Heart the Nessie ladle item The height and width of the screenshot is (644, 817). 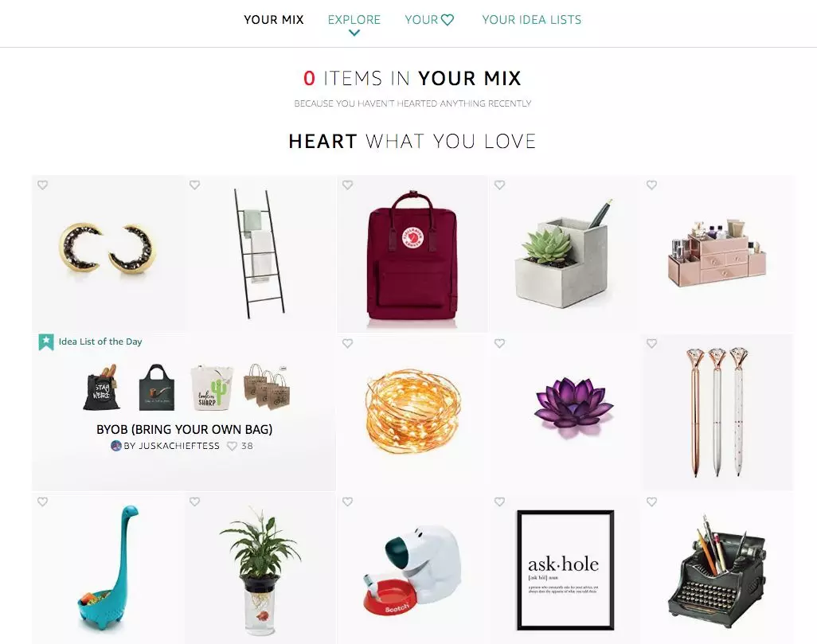tap(43, 502)
